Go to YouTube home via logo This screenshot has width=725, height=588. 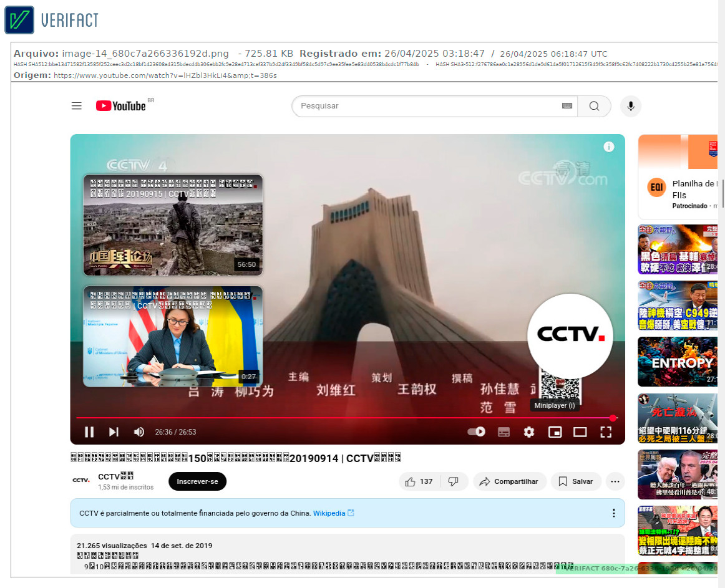pos(121,106)
